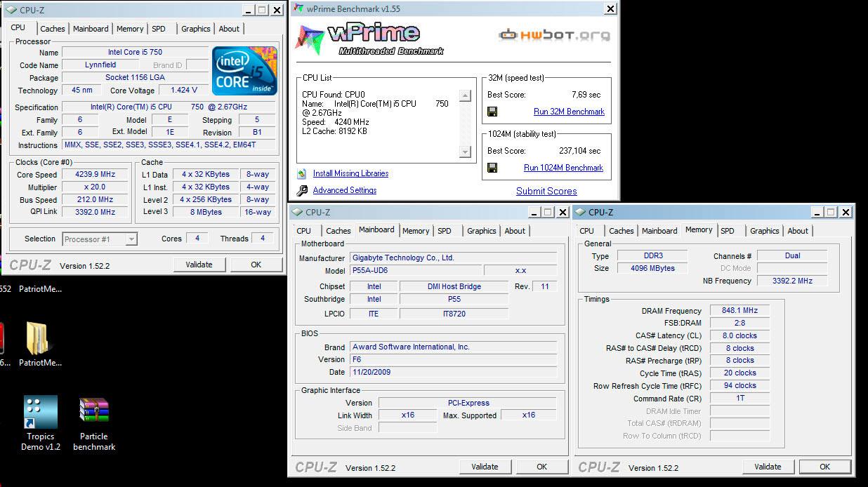This screenshot has width=868, height=487.
Task: Click the floppy save icon under 1024M score
Action: (492, 168)
